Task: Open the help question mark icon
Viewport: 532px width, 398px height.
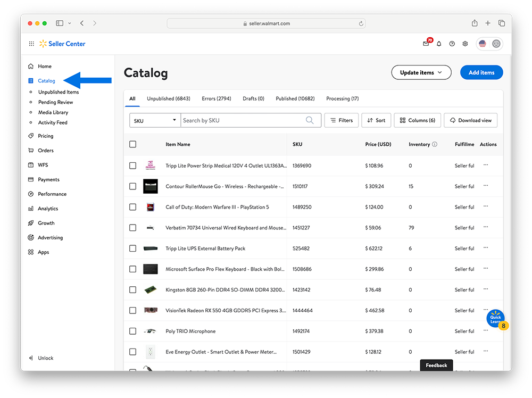Action: 452,44
